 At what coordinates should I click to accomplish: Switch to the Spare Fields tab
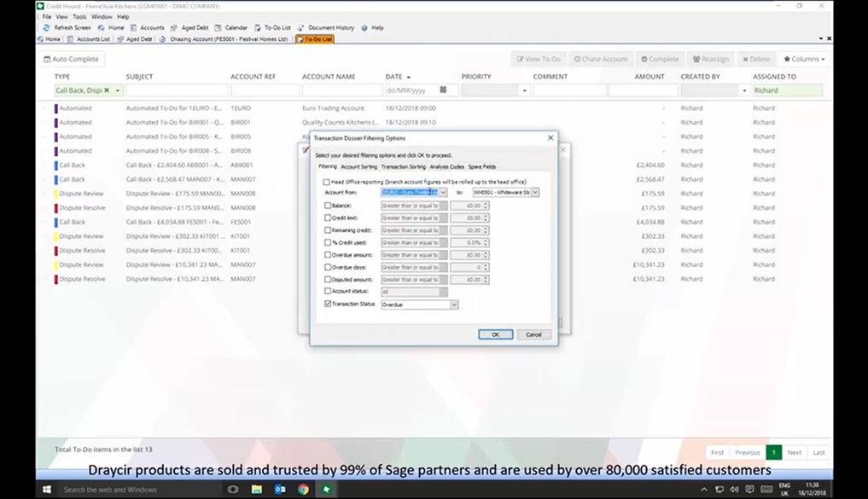pyautogui.click(x=482, y=166)
